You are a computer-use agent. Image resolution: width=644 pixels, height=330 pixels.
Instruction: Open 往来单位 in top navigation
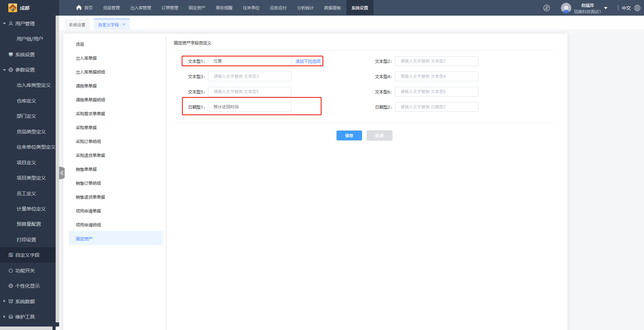251,8
